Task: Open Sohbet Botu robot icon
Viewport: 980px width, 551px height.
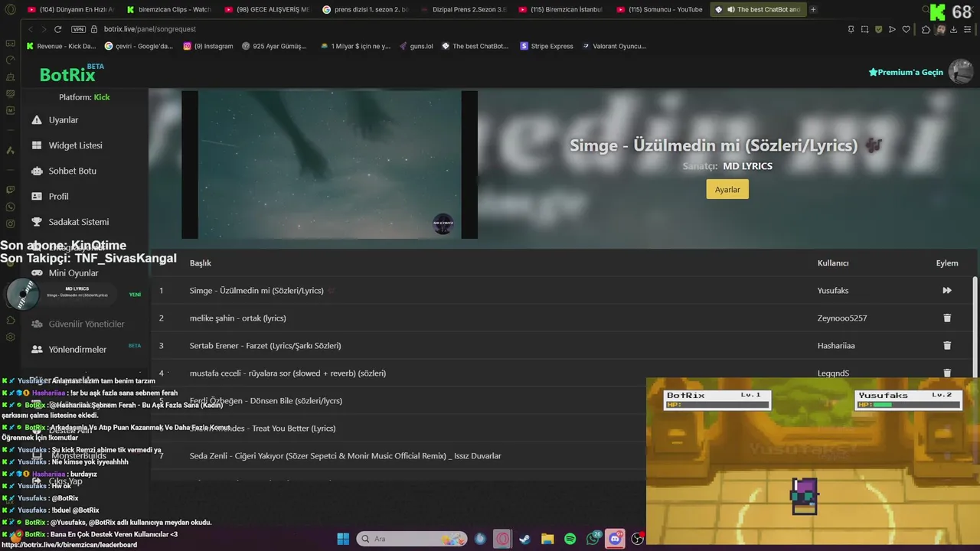Action: coord(37,171)
